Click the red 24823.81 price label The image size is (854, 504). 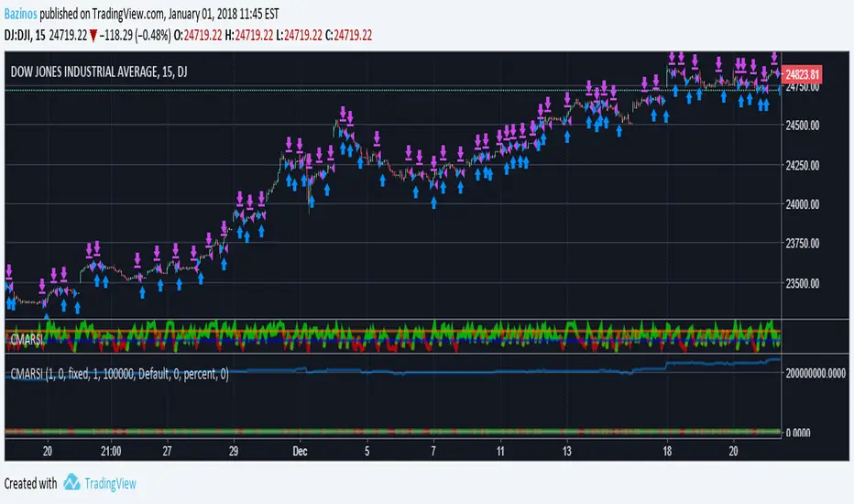pyautogui.click(x=801, y=74)
